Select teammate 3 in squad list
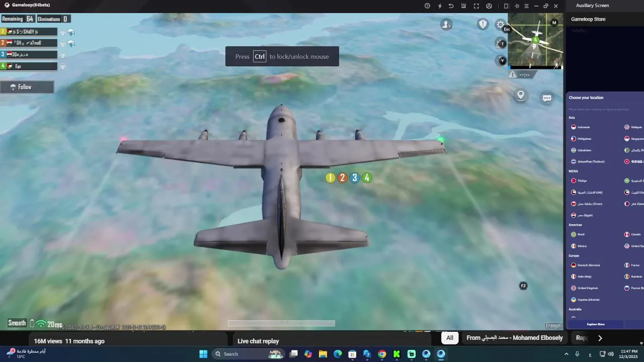 29,54
